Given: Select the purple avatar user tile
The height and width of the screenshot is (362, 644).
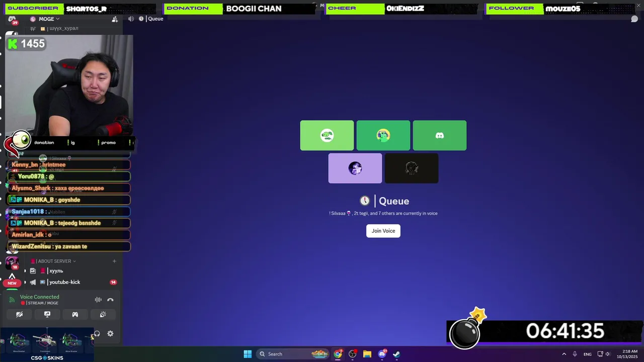Looking at the screenshot, I should (355, 168).
